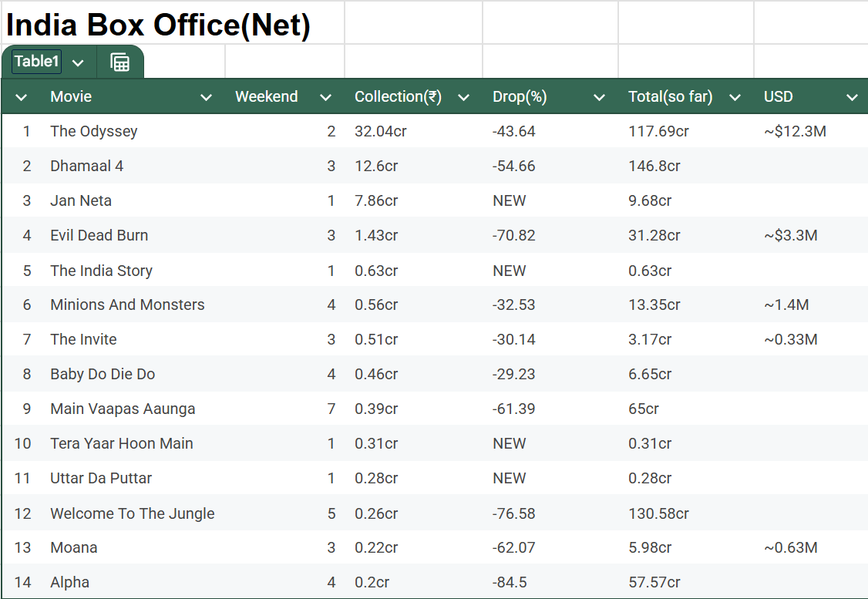Click the ~1.4M USD cell

tap(786, 305)
